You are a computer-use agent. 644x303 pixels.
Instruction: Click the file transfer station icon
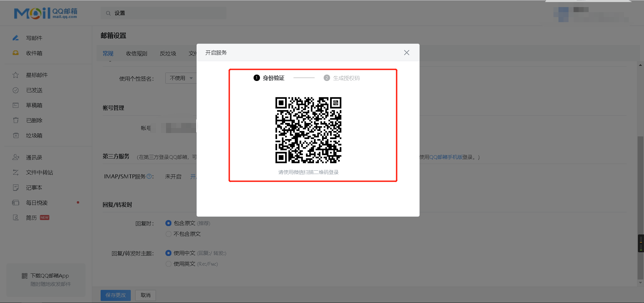point(15,172)
